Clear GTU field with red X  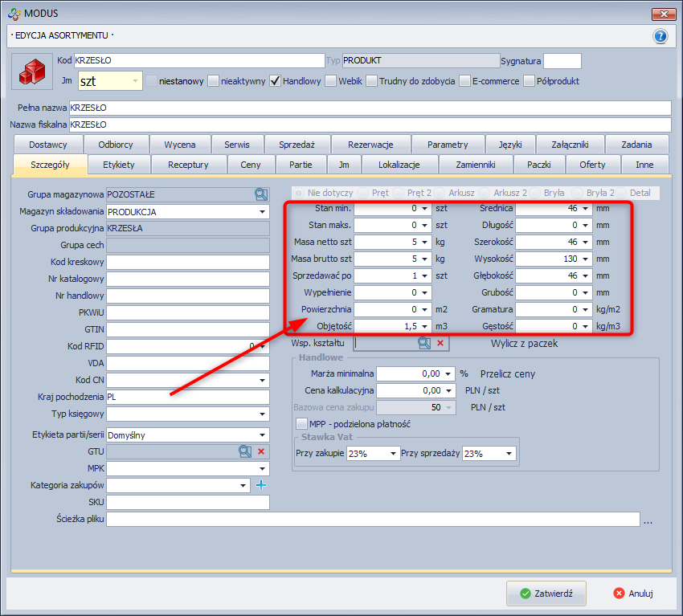tap(260, 451)
